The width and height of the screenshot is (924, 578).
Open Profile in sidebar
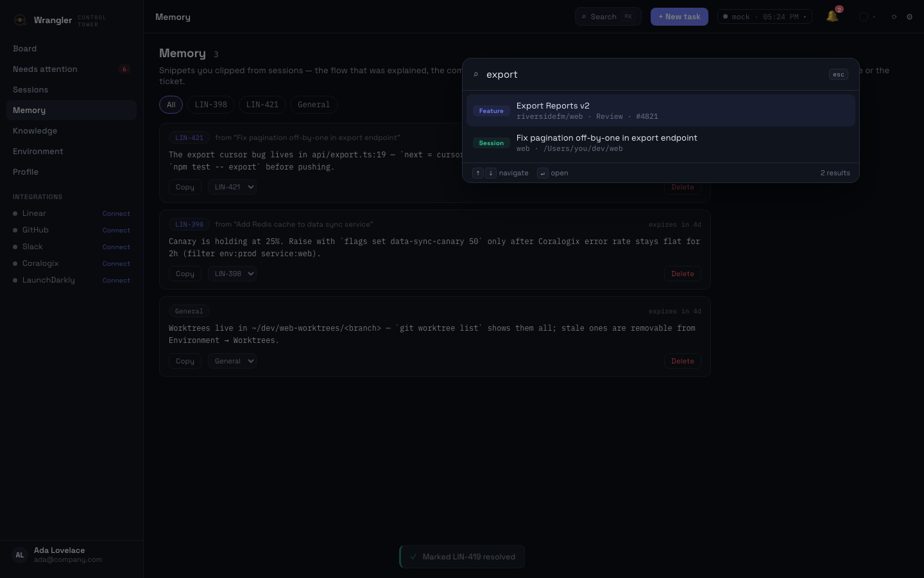click(71, 172)
